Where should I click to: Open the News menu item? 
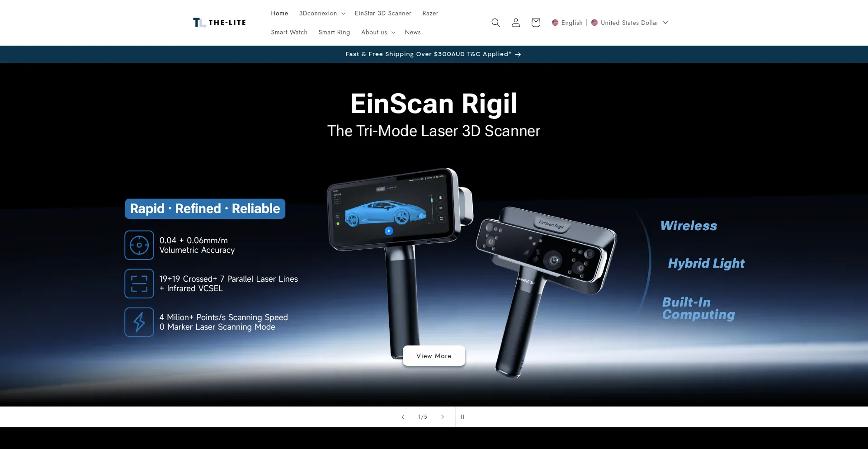click(x=413, y=33)
